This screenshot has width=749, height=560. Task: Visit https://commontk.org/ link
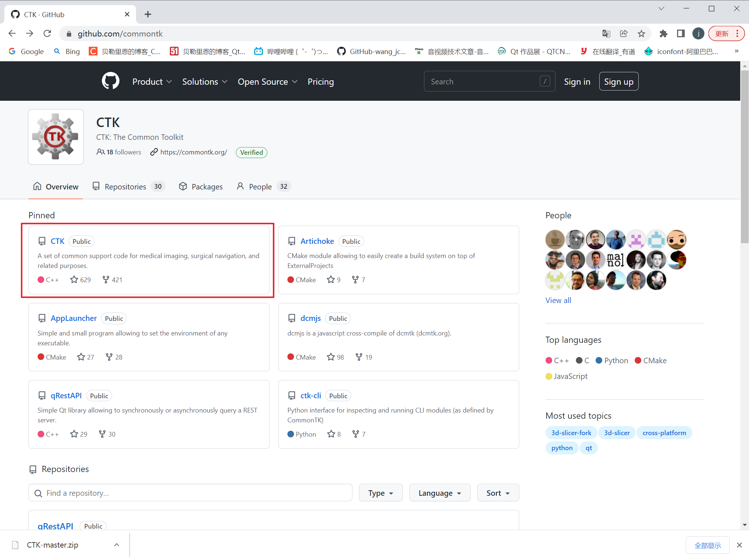pos(194,152)
